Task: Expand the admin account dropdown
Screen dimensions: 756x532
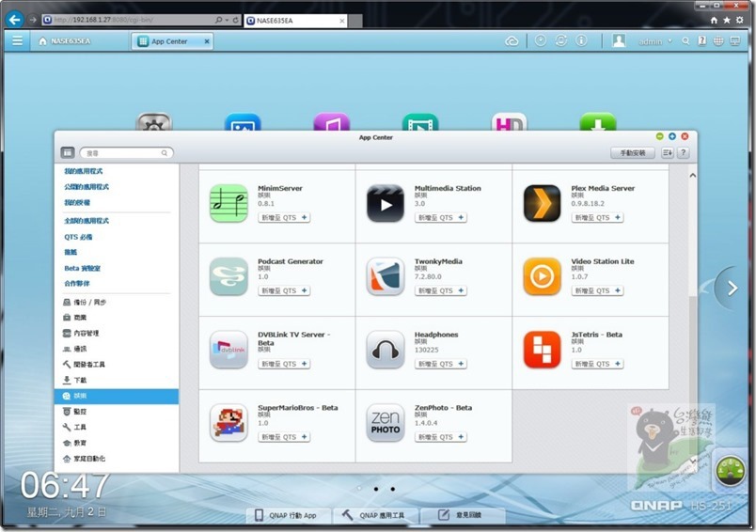Action: (654, 41)
